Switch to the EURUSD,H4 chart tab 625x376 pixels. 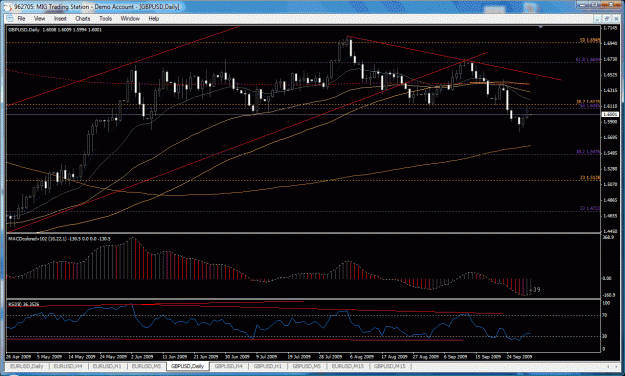pos(68,366)
